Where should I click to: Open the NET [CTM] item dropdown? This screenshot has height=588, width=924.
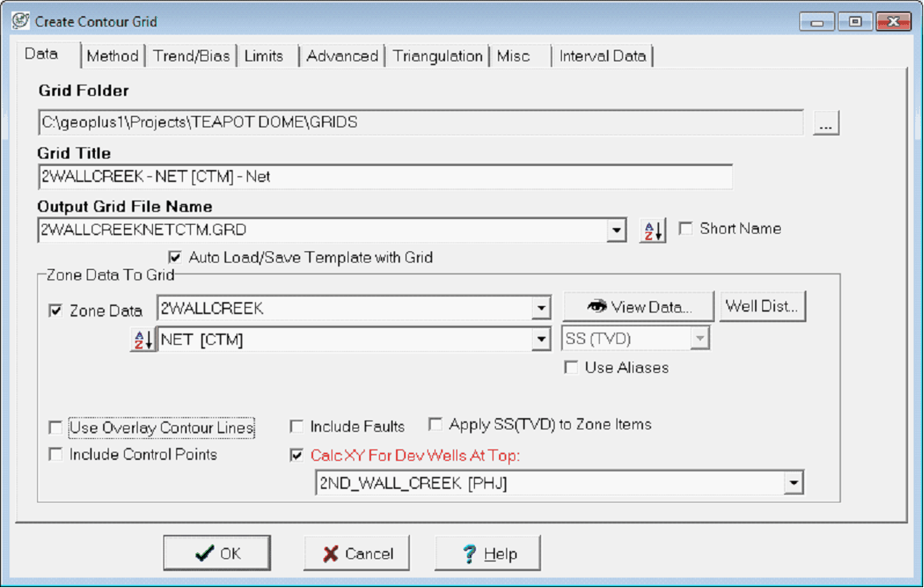pyautogui.click(x=542, y=340)
